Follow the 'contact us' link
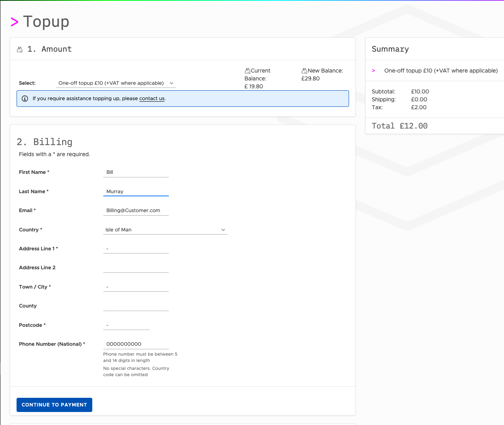Screen dimensions: 504x425 [152, 99]
